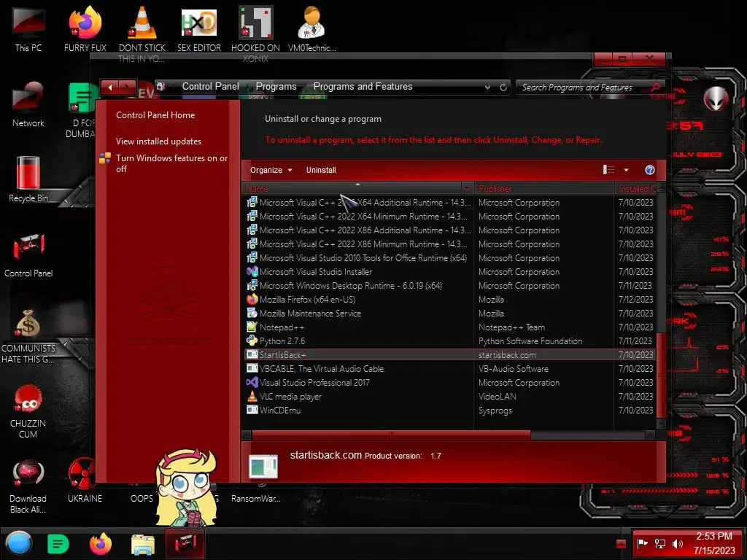
Task: Open SEX EDITOR HxD desktop shortcut
Action: click(x=198, y=29)
